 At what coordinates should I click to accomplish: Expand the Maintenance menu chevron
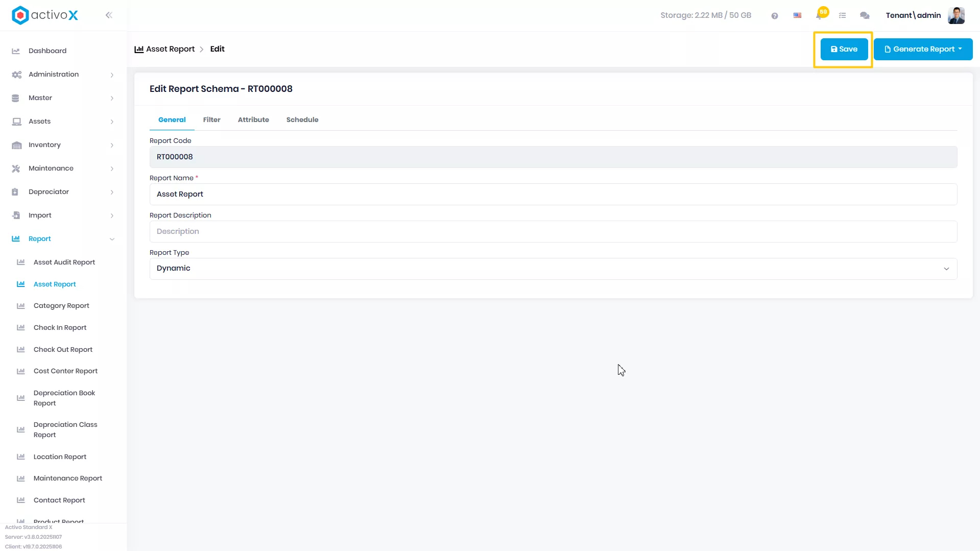pyautogui.click(x=112, y=169)
